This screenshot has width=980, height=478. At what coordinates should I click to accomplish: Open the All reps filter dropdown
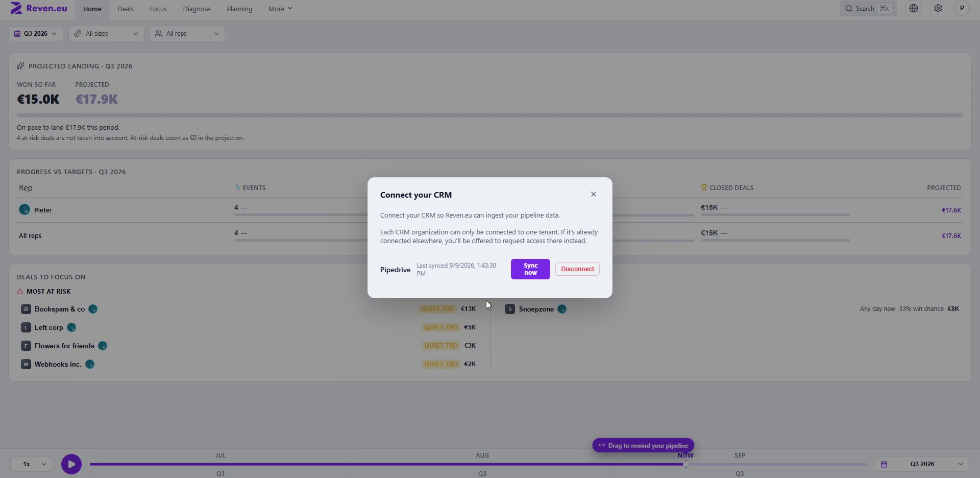[187, 34]
